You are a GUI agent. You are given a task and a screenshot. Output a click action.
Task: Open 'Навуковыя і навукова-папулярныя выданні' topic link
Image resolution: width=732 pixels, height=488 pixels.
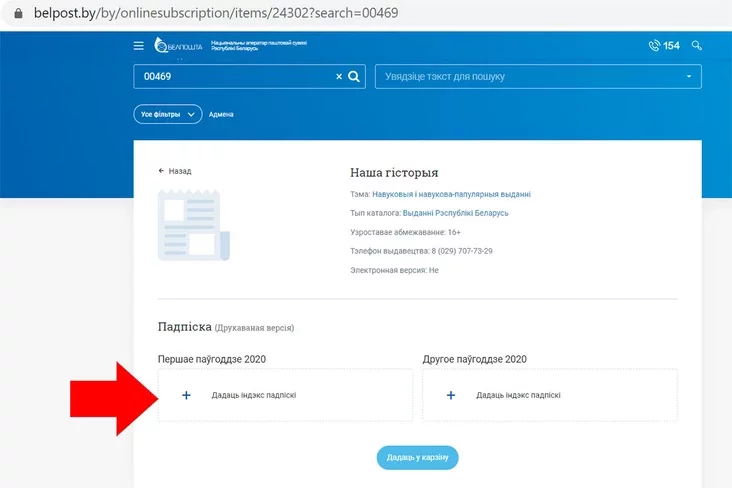[x=451, y=194]
